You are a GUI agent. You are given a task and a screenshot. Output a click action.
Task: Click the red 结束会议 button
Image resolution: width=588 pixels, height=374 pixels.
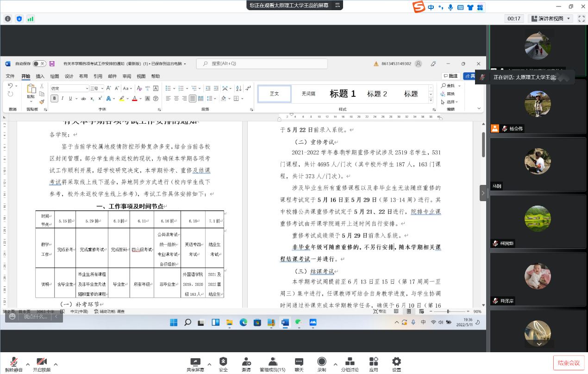(568, 363)
